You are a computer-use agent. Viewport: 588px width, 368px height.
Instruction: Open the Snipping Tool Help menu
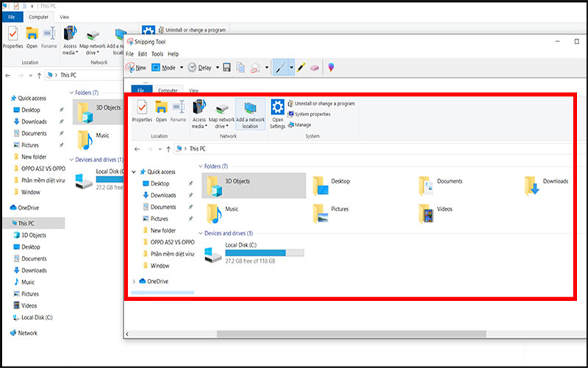[173, 54]
